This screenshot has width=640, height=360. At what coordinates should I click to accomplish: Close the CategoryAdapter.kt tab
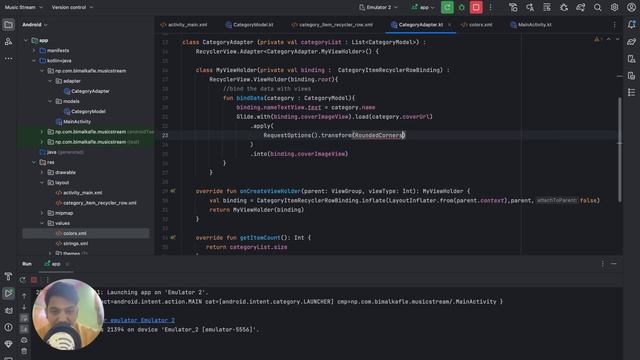coord(449,25)
